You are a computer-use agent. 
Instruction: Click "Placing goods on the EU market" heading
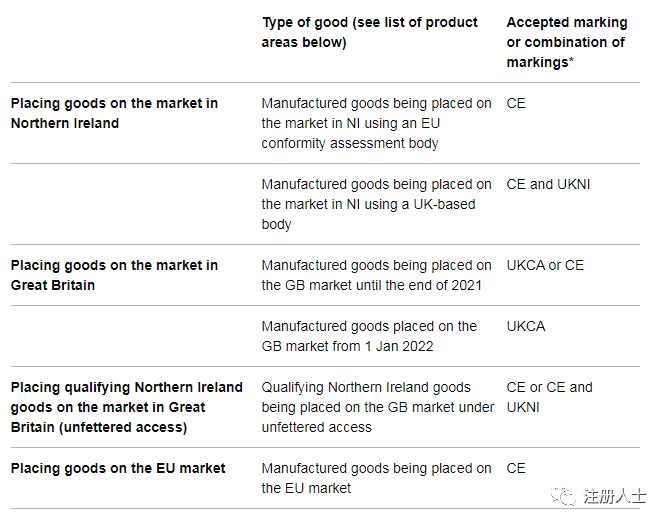118,468
